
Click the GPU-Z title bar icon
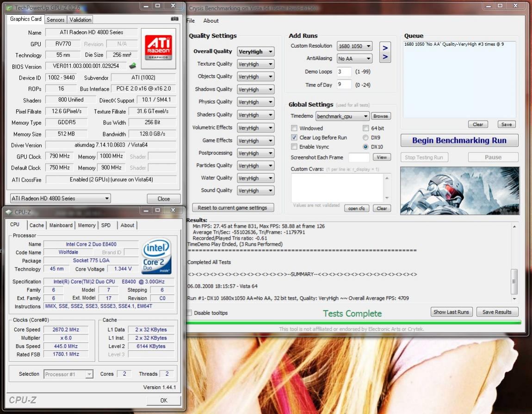(x=9, y=7)
